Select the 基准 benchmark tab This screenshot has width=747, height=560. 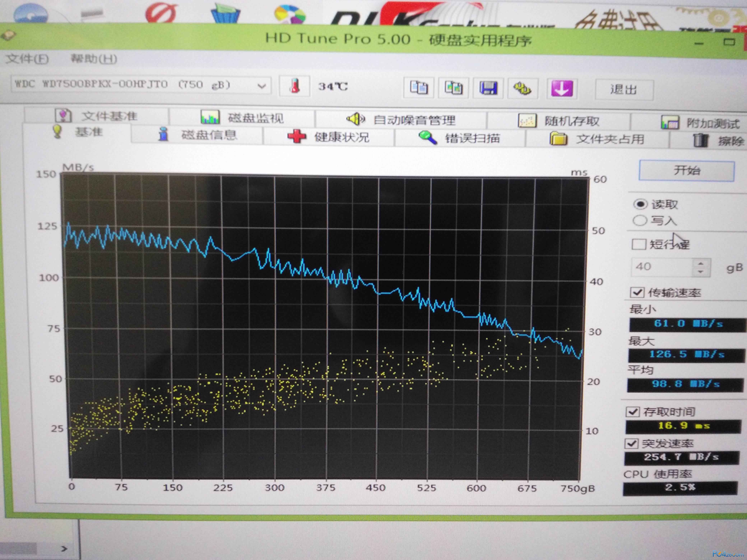tap(77, 132)
